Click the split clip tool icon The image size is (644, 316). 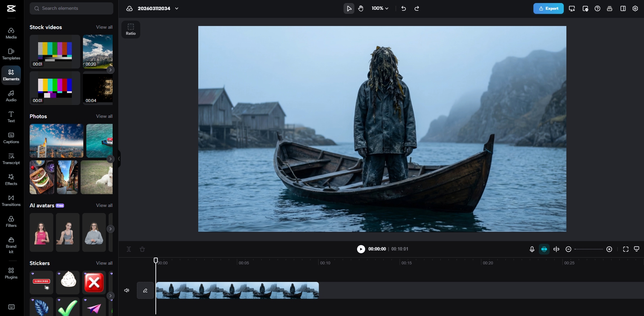coord(129,249)
